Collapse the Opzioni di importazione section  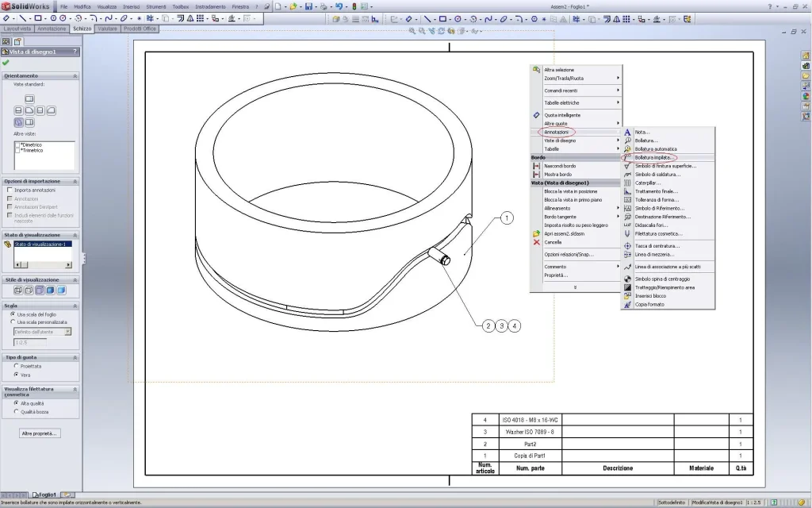point(75,182)
